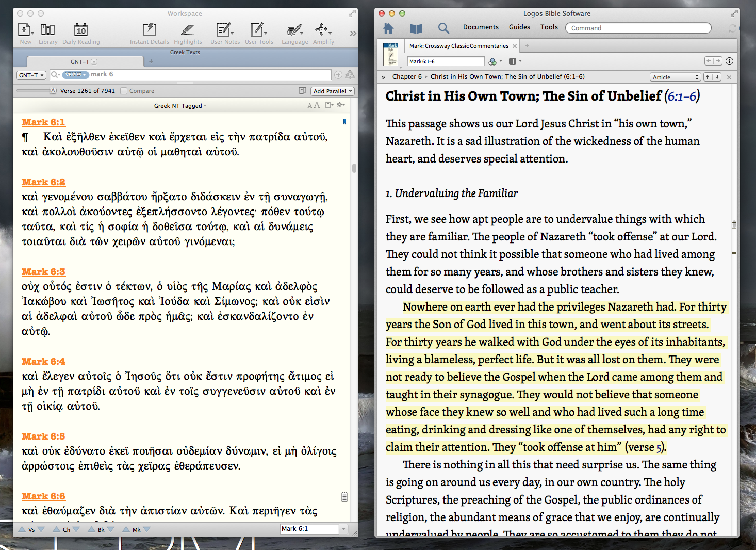Click recycle icon beside search field

click(x=350, y=75)
